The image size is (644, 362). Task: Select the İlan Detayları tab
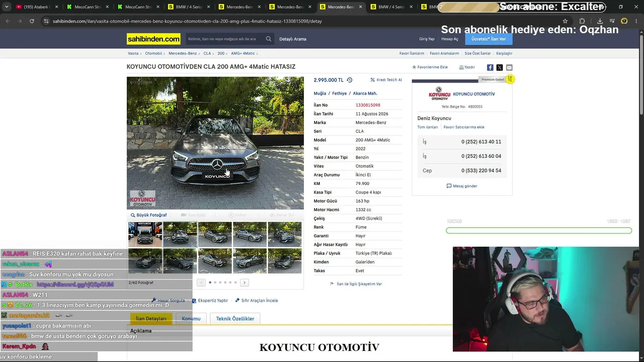151,319
